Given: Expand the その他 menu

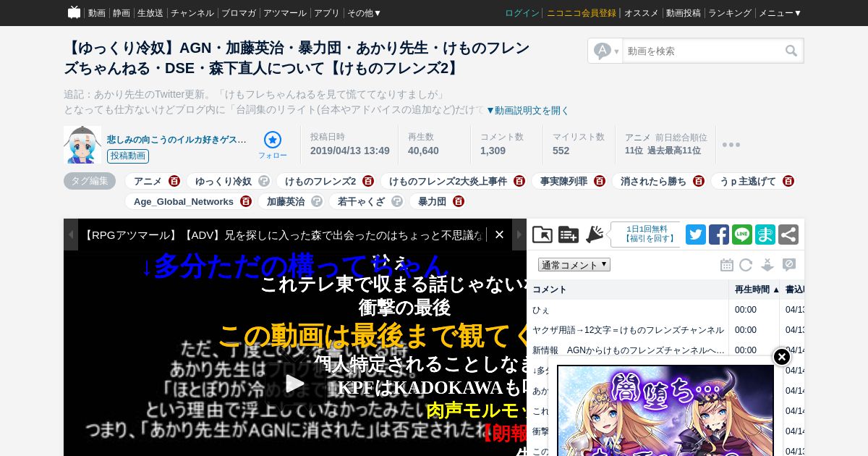Looking at the screenshot, I should point(364,13).
